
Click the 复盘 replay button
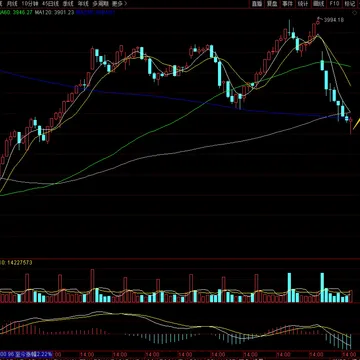[272, 4]
